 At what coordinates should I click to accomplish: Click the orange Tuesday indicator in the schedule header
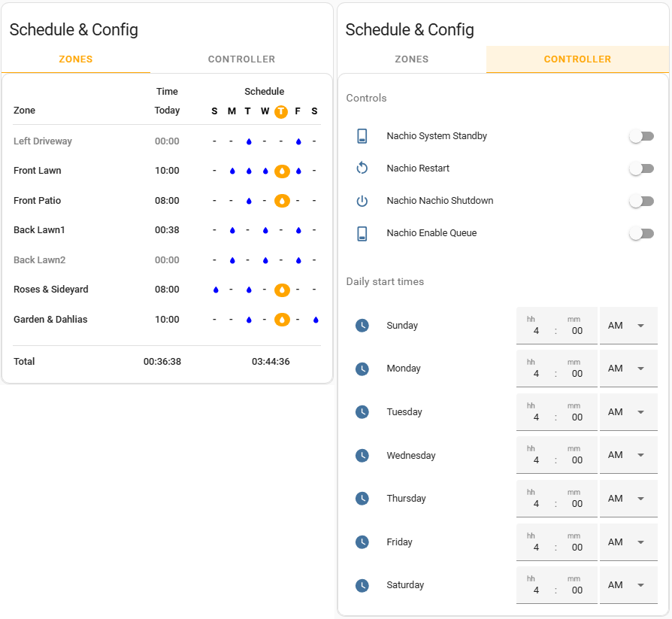click(282, 111)
